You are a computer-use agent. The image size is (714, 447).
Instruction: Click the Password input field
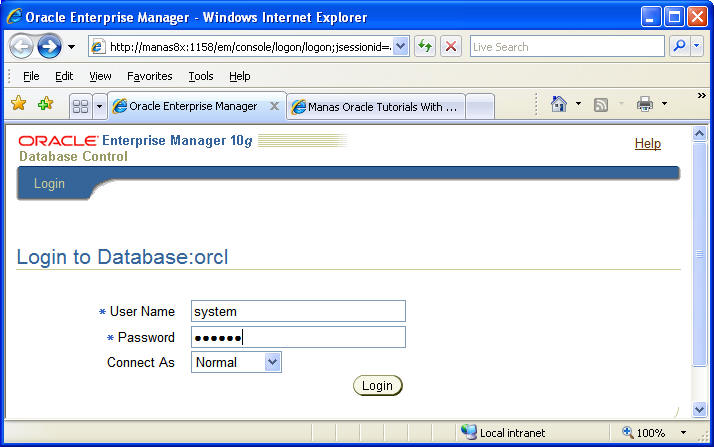(298, 337)
